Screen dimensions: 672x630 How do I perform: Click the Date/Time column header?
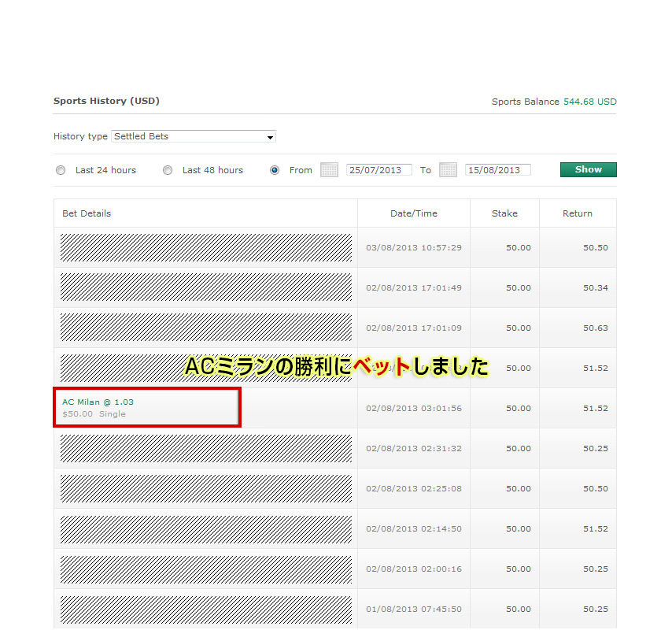414,213
